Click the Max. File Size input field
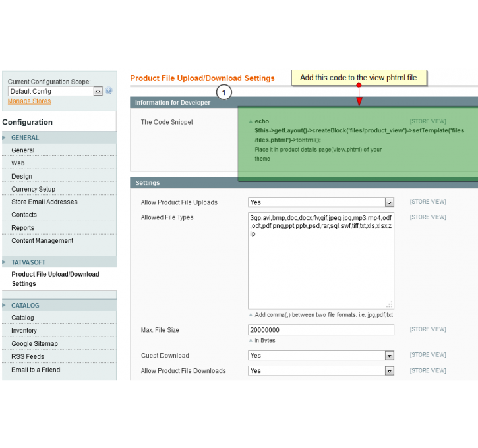 click(321, 330)
